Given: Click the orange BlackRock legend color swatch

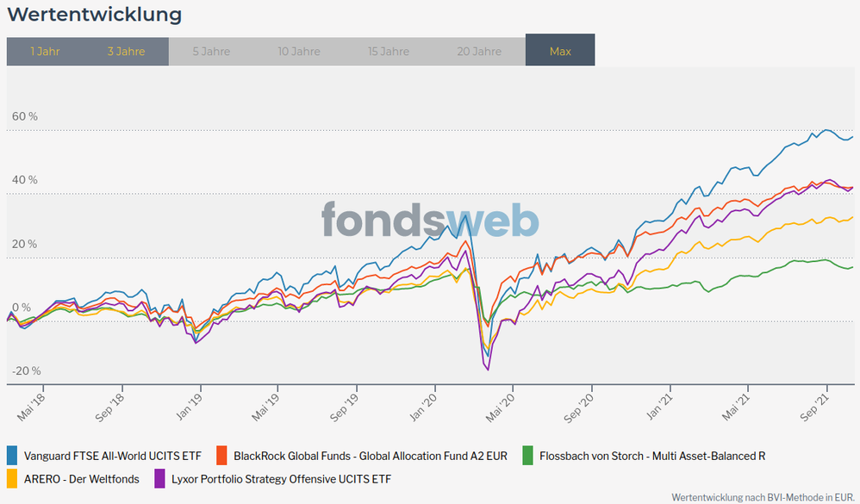Looking at the screenshot, I should point(221,456).
